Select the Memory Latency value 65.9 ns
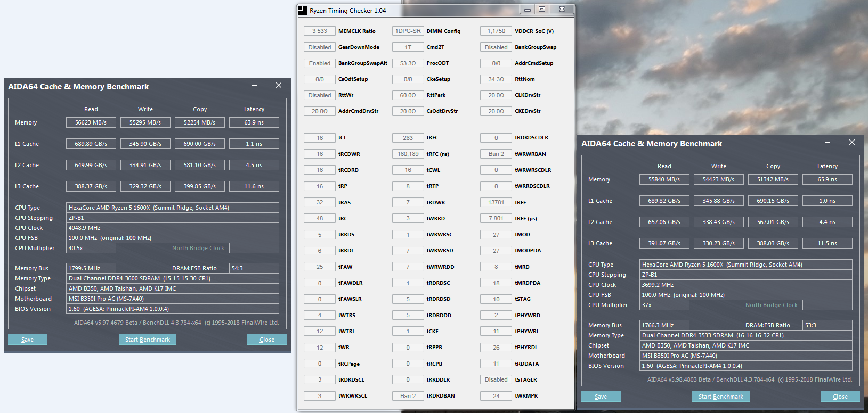868x413 pixels. [828, 179]
